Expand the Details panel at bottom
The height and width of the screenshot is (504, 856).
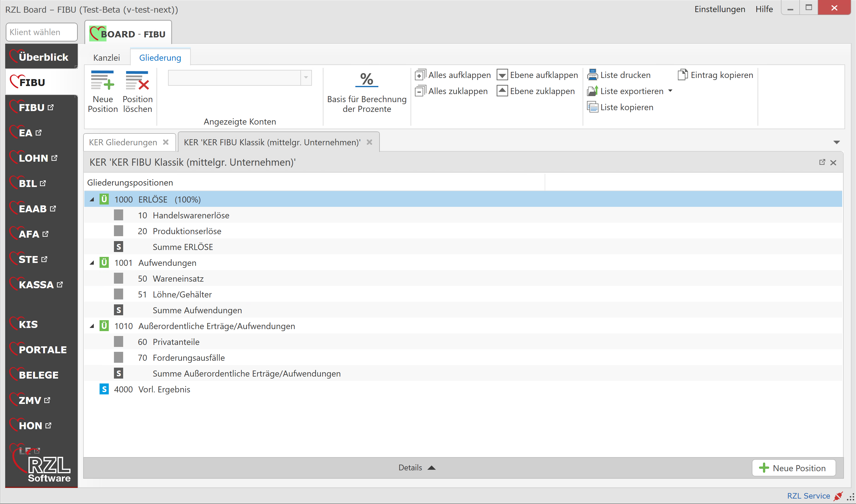point(417,468)
